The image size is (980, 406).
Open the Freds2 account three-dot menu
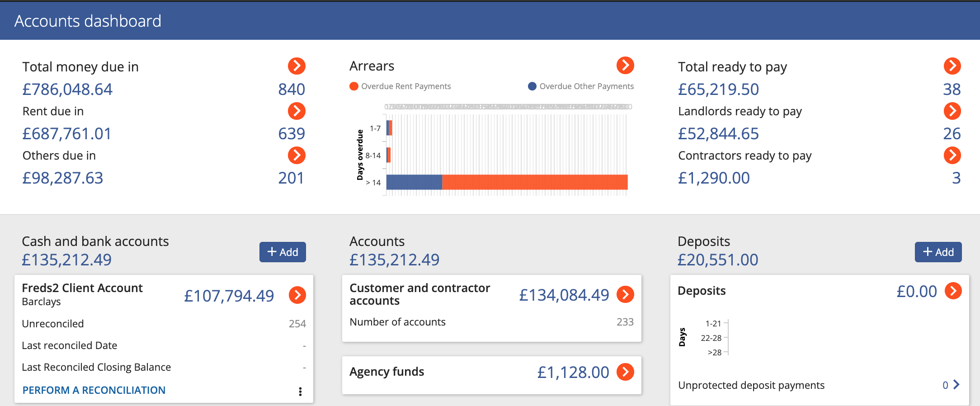pyautogui.click(x=300, y=392)
